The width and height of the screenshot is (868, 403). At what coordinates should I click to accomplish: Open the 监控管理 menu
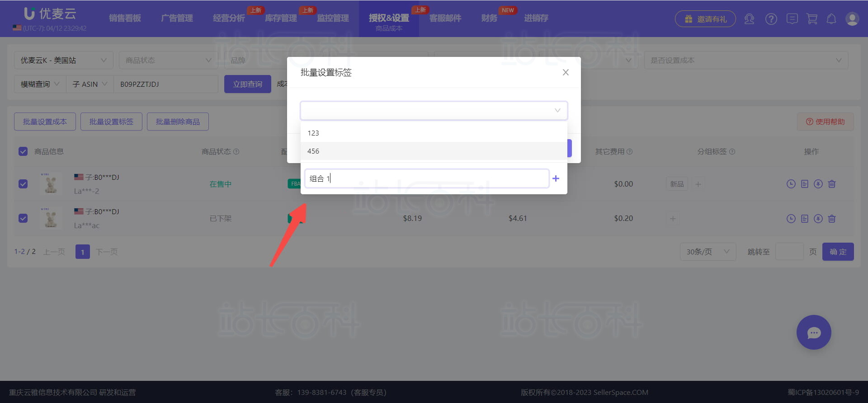[333, 18]
